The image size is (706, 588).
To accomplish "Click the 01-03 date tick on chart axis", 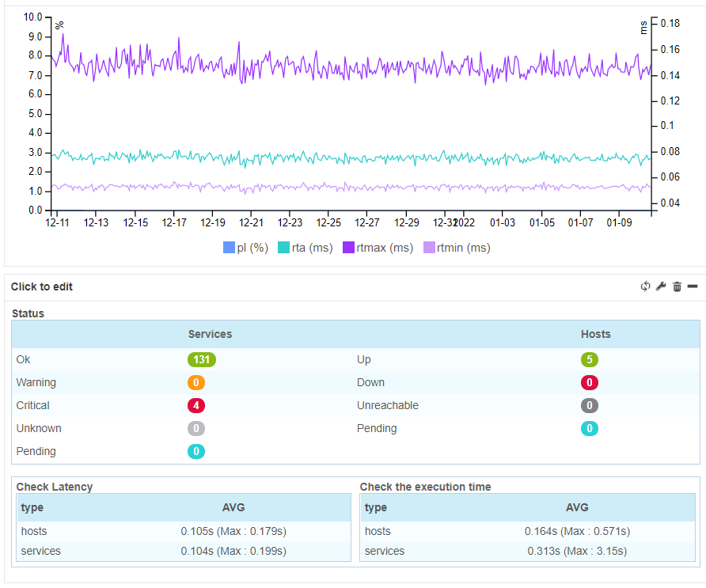I will pos(503,223).
